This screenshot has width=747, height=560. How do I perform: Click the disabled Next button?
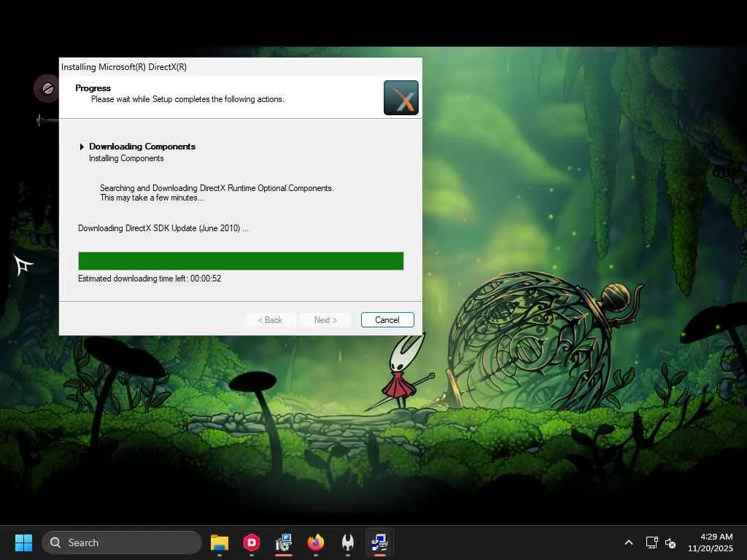(x=325, y=320)
